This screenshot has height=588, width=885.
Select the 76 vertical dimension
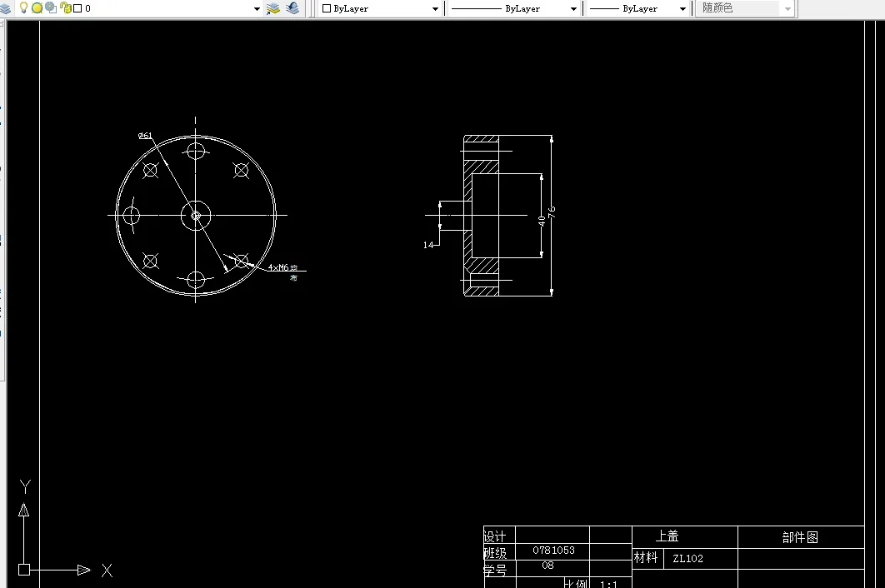click(552, 212)
